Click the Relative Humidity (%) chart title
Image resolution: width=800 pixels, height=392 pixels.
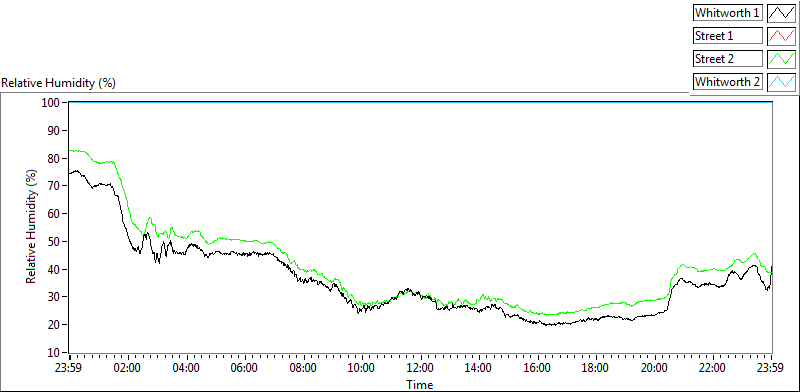[59, 83]
